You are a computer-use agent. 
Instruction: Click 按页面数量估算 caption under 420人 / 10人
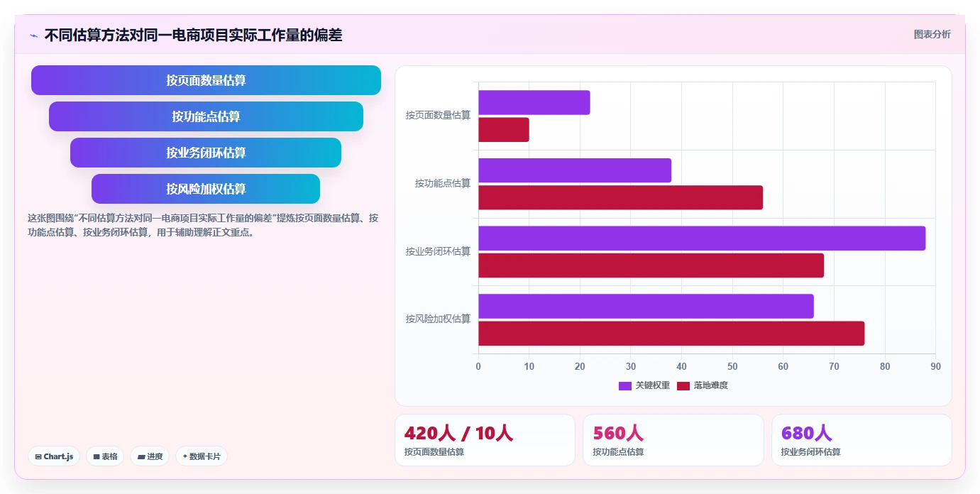434,451
